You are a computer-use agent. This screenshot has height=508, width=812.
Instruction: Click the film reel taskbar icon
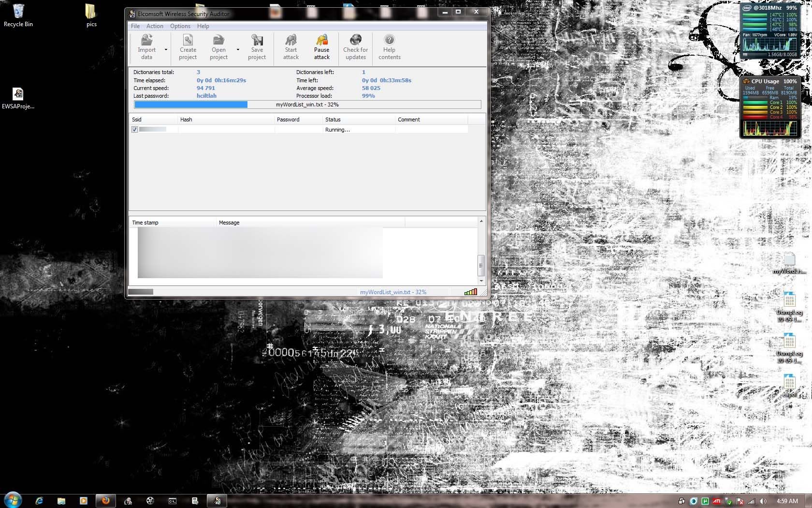point(150,501)
